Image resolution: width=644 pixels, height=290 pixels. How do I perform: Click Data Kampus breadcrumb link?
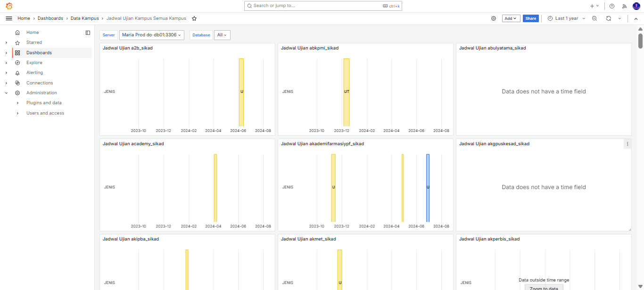tap(85, 18)
